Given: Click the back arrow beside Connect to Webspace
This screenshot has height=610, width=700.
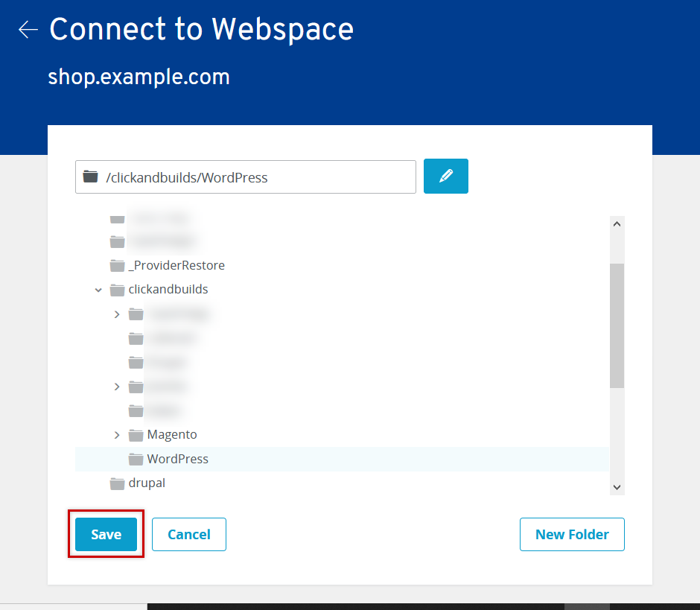Looking at the screenshot, I should tap(28, 30).
